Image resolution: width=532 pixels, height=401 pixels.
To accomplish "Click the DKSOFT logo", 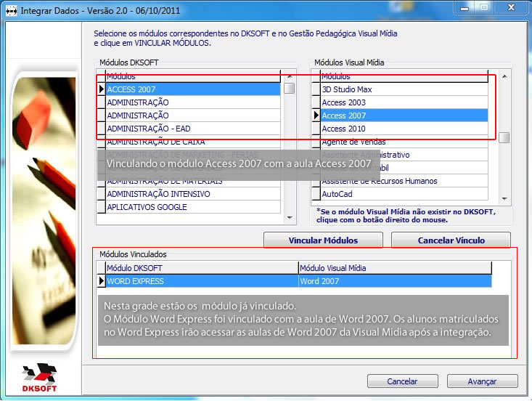I will click(x=39, y=378).
